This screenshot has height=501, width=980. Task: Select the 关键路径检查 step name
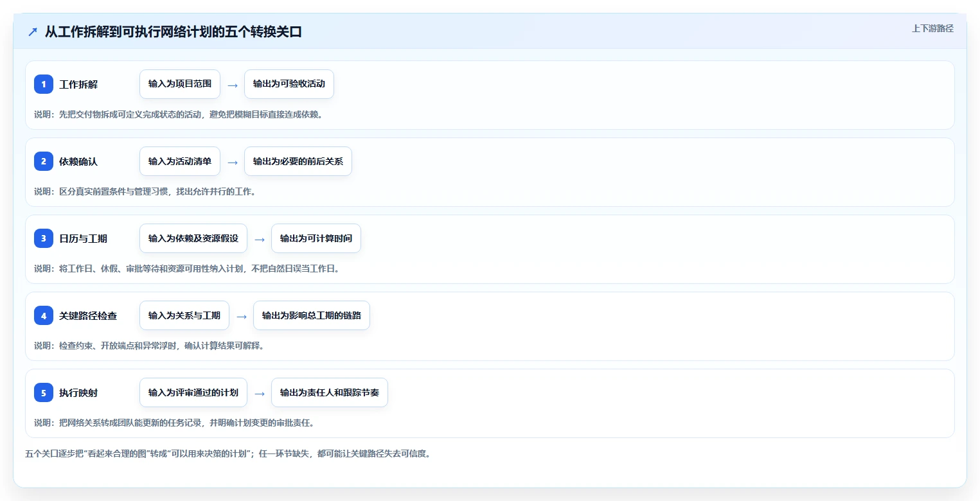(88, 315)
